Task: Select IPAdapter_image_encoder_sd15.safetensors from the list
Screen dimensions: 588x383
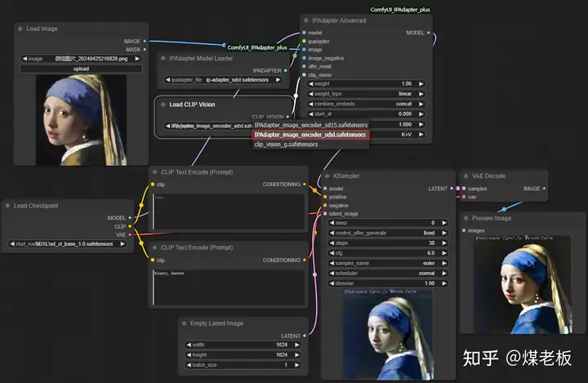Action: [311, 125]
